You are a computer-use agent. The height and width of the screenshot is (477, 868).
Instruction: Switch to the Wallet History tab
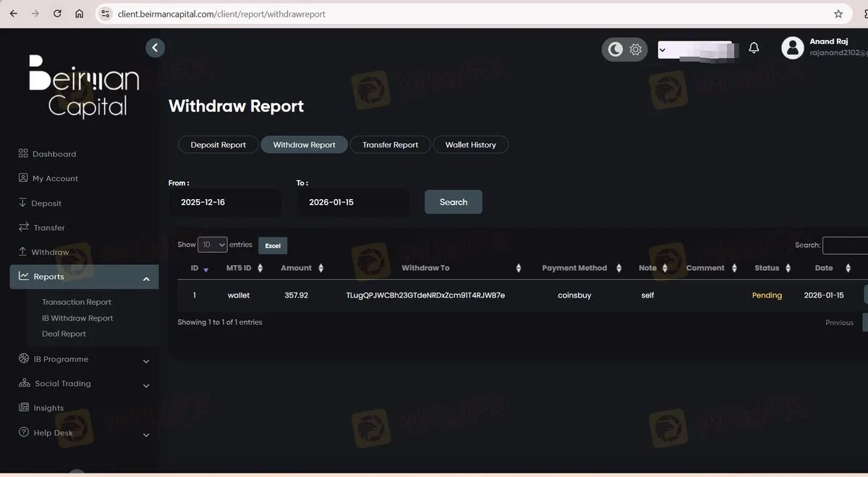tap(470, 145)
